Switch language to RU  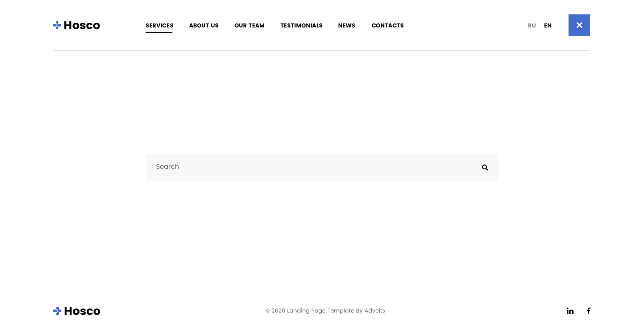click(x=532, y=25)
